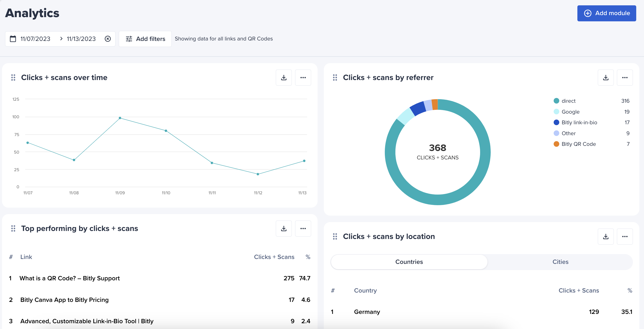644x329 pixels.
Task: Grab drag handle of Clicks + scans over time
Action: (x=13, y=78)
